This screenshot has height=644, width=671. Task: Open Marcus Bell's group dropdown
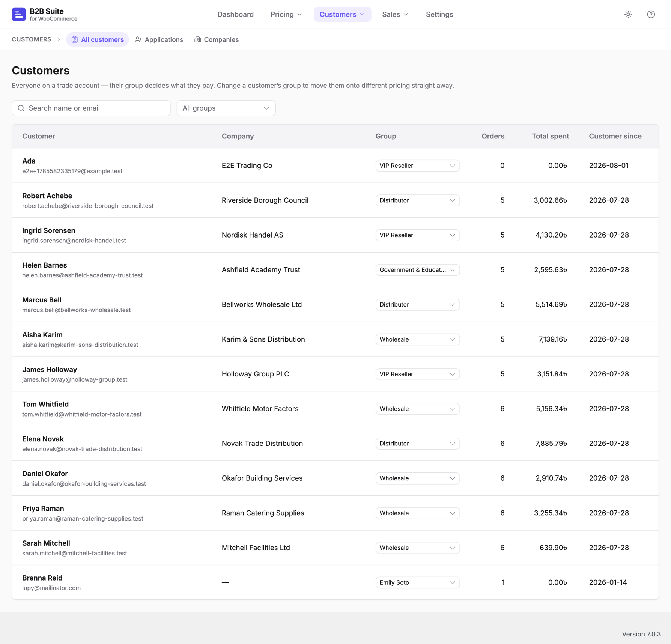(x=417, y=304)
